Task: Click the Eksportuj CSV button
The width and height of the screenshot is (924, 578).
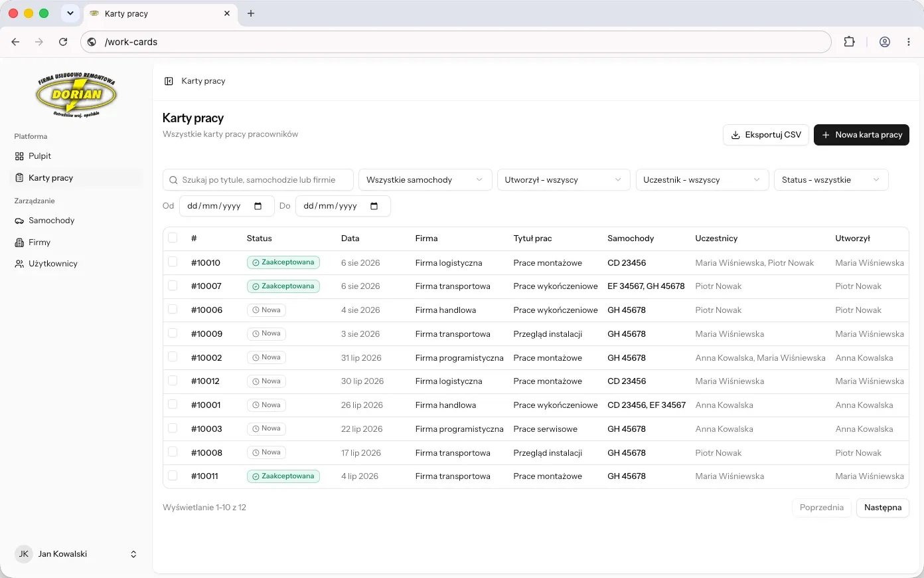Action: (766, 135)
